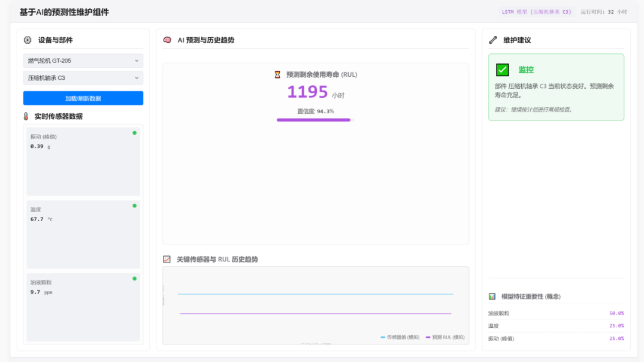The image size is (644, 362).
Task: Click the 加载/刷新数据 button
Action: click(x=83, y=98)
